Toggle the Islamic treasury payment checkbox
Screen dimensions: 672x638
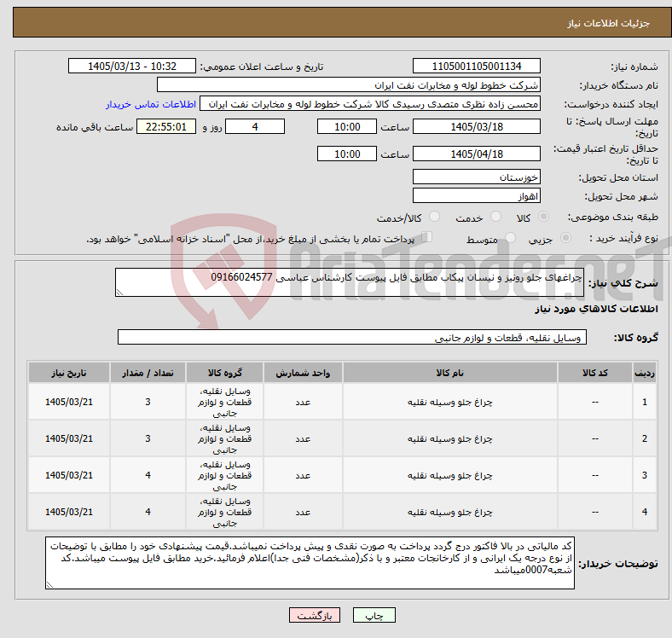pos(427,237)
